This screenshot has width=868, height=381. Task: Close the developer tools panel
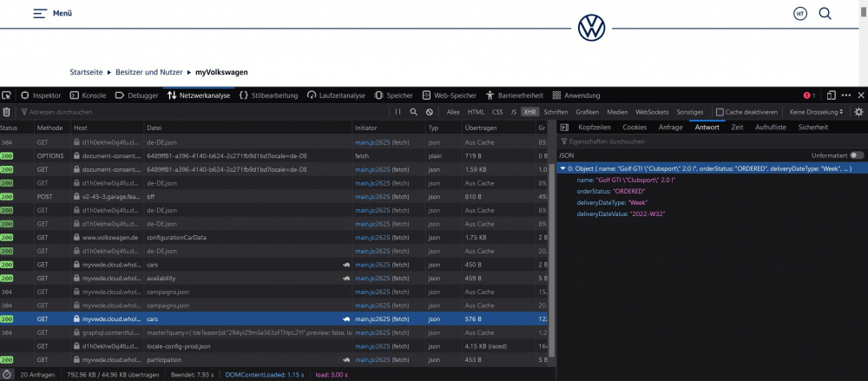coord(861,95)
